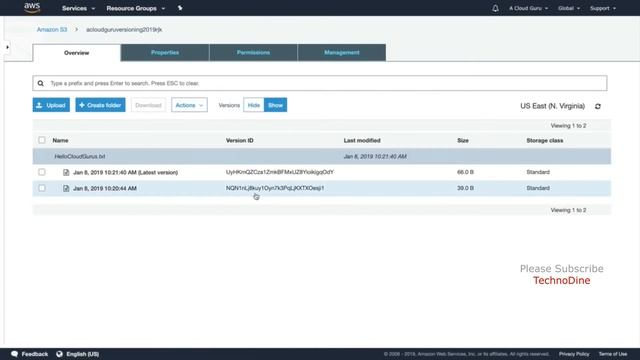Viewport: 640px width, 360px height.
Task: Click the 39.0 B size cell
Action: [465, 188]
